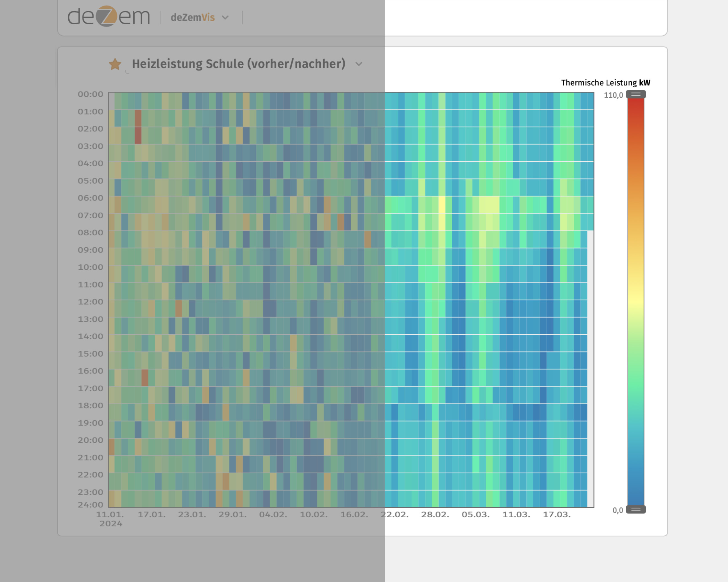Image resolution: width=728 pixels, height=582 pixels.
Task: Click the 22.02. date label on x-axis
Action: 394,514
